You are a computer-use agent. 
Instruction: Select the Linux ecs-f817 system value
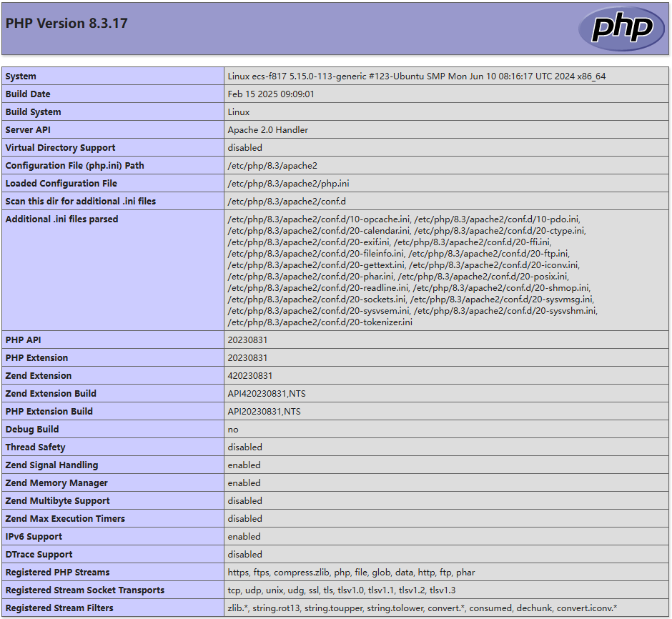tap(417, 76)
